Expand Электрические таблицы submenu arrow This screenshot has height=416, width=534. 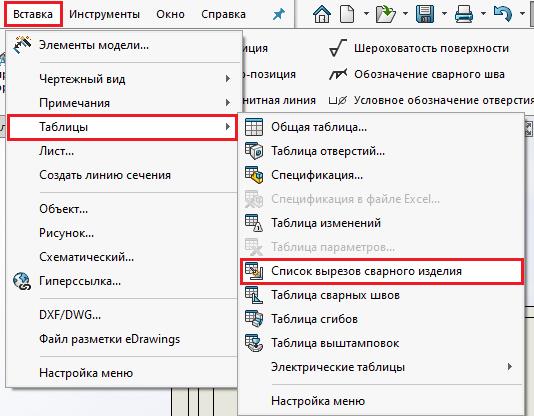(x=510, y=367)
